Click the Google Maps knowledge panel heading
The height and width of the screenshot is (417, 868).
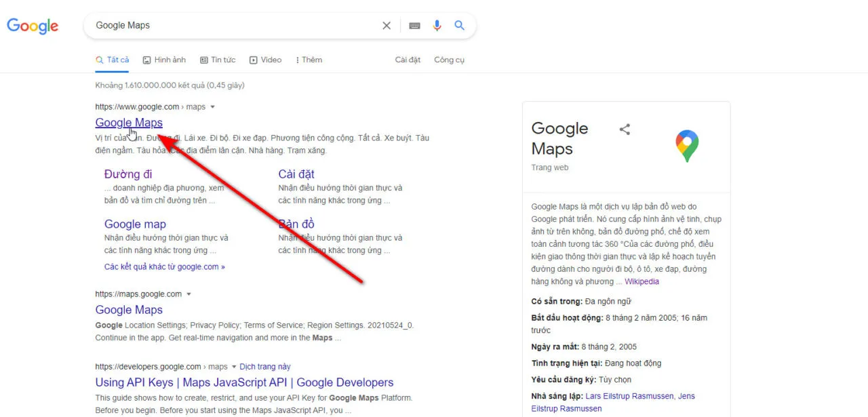point(559,138)
